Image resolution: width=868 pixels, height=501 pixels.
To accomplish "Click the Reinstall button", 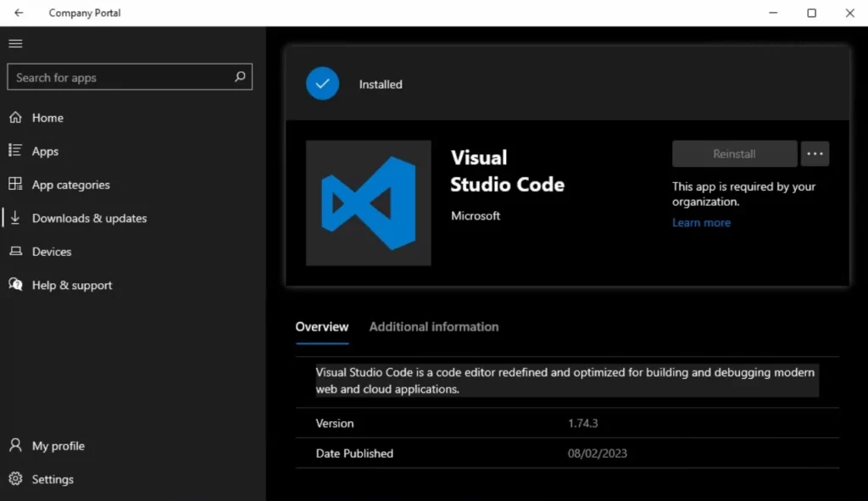I will point(735,154).
